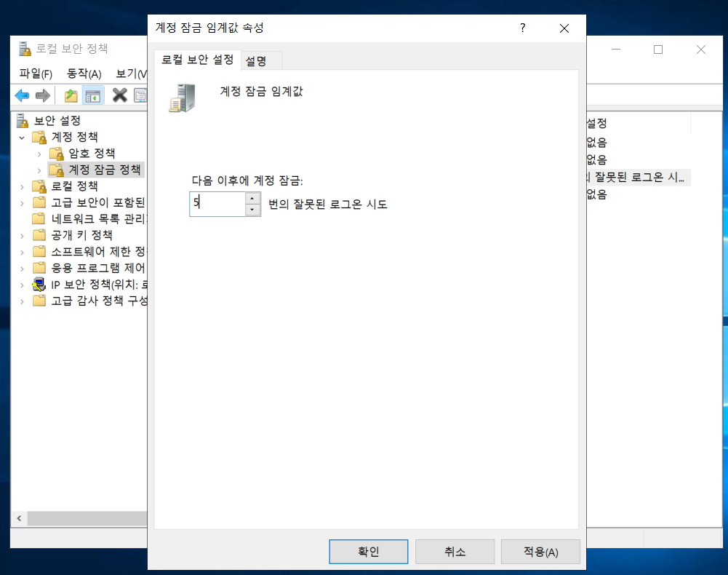
Task: Expand the 응용 프로그램 제어 node
Action: pos(22,269)
